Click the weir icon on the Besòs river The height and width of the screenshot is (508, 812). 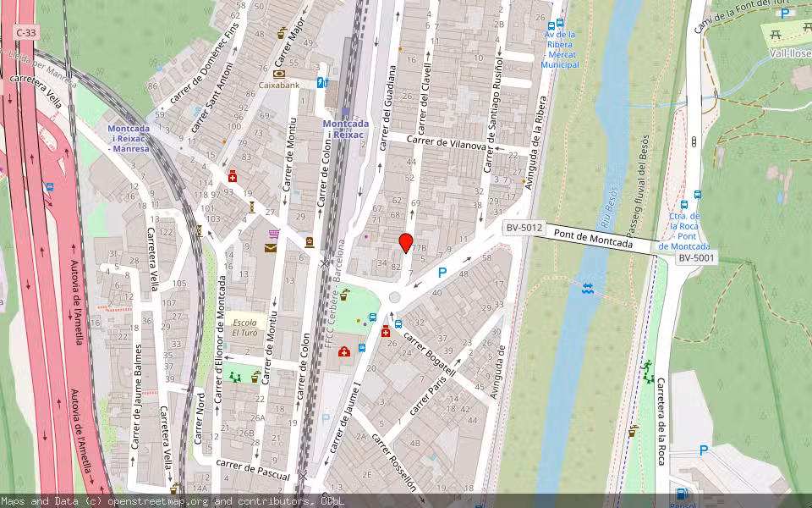(x=587, y=288)
